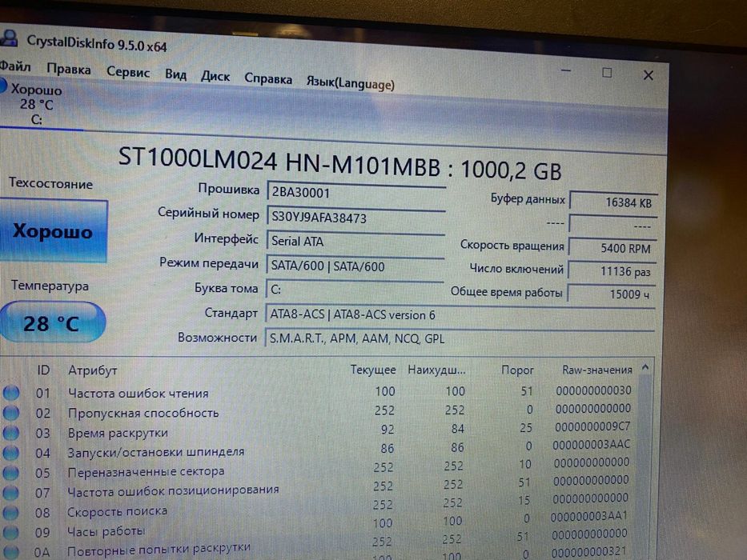Viewport: 747px width, 560px height.
Task: Click transfer mode field SATA/600 | SATA/600
Action: coord(355,266)
